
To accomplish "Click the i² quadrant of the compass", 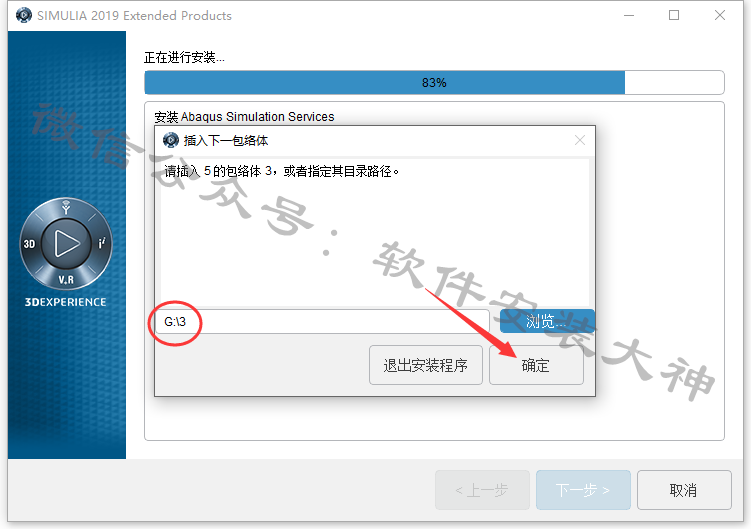I will point(102,243).
